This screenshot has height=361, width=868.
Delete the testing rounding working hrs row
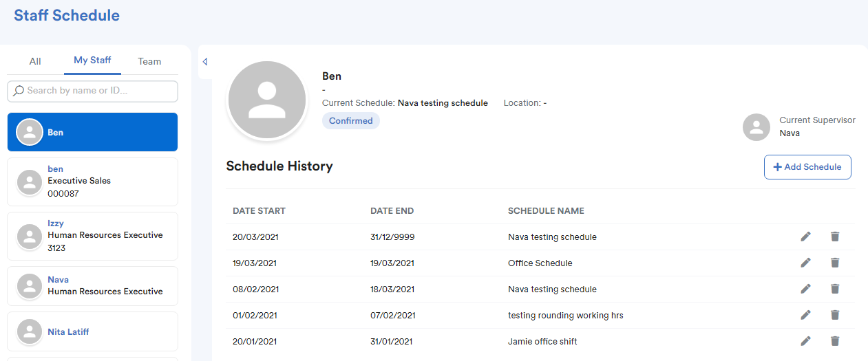(835, 315)
